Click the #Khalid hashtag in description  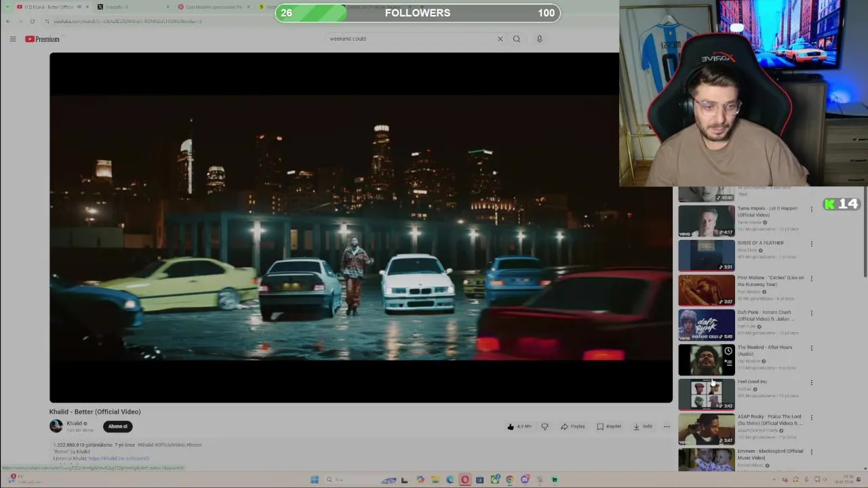click(x=145, y=445)
